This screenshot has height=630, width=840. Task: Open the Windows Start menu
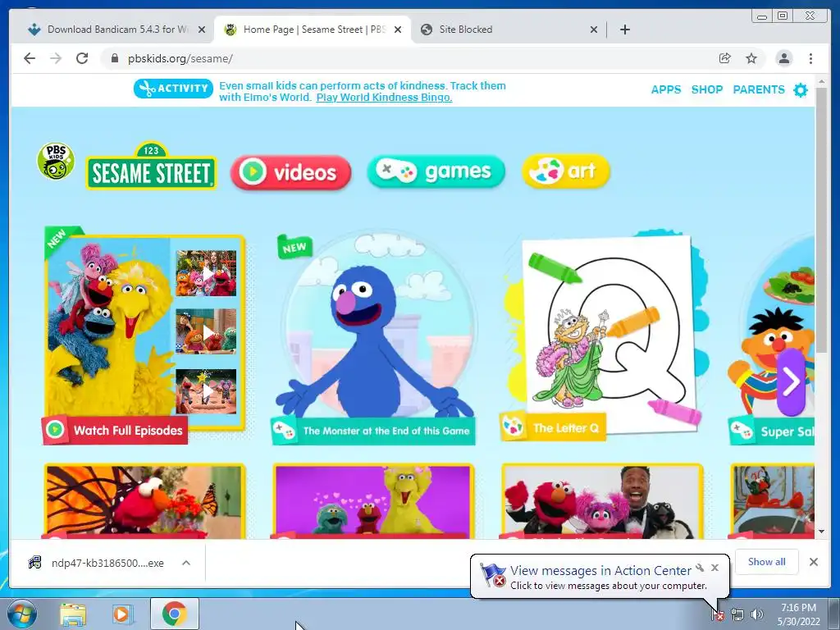coord(22,614)
